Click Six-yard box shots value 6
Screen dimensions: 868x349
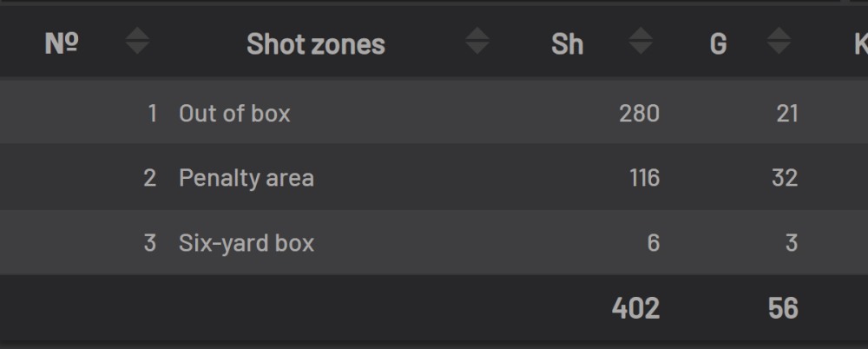(x=653, y=243)
